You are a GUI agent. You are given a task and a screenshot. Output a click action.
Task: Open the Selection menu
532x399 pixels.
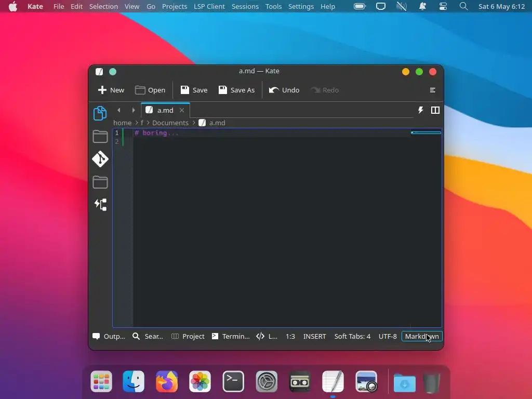coord(103,6)
